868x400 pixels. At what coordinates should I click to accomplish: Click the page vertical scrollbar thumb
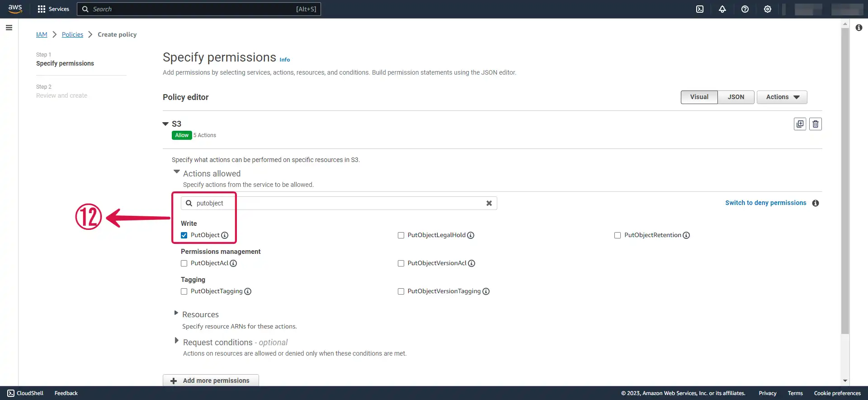pos(845,181)
